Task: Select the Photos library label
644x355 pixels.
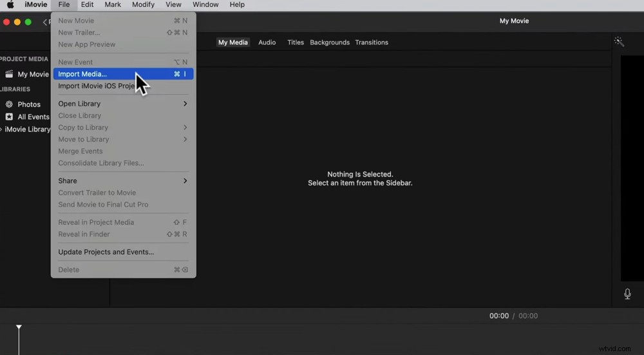Action: (29, 104)
